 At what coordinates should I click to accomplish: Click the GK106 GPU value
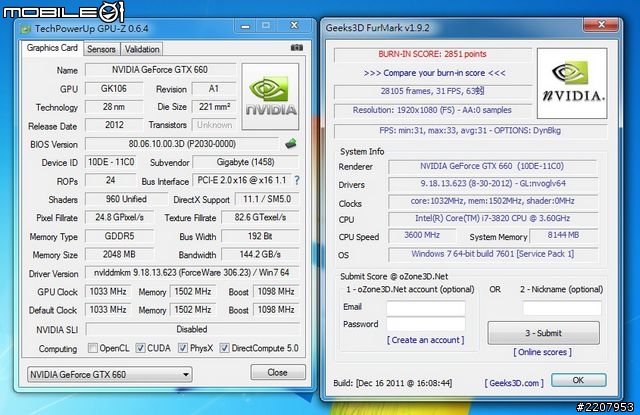(114, 89)
